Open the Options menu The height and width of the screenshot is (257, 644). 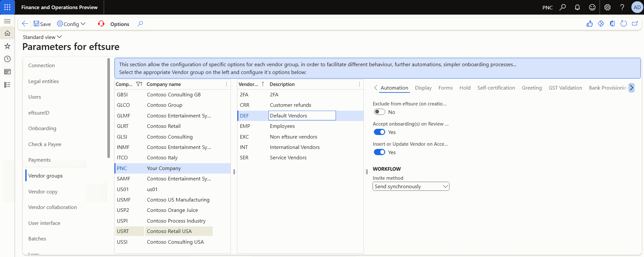120,24
